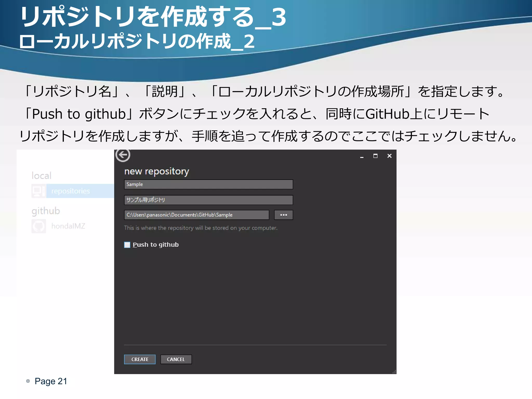
Task: Select the hondaIMZ GitHub account
Action: pos(68,226)
